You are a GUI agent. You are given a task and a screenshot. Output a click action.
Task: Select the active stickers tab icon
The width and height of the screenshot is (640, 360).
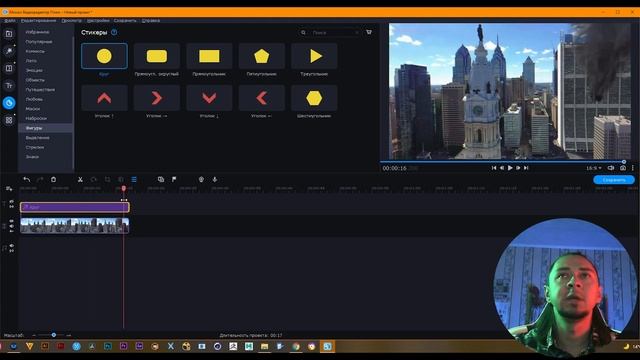[x=9, y=103]
